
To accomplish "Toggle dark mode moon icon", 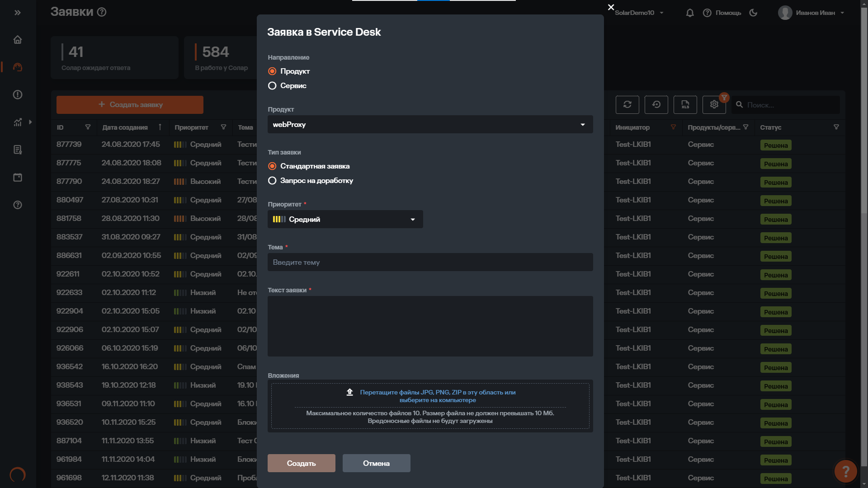I will tap(753, 13).
